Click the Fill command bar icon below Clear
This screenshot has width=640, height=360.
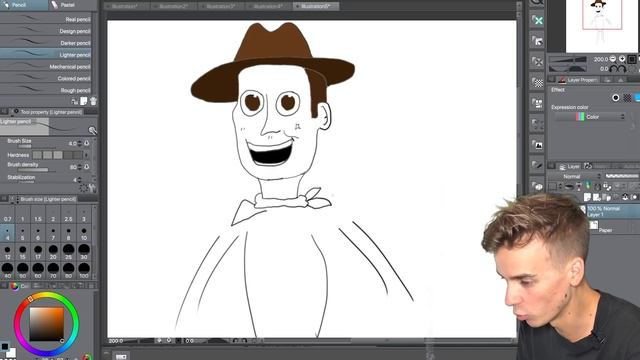coord(538,41)
